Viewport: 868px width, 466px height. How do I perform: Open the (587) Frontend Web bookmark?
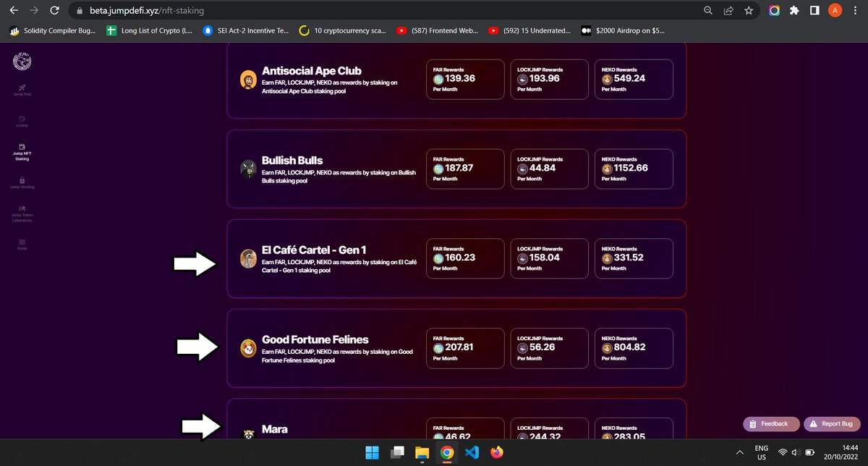[438, 31]
